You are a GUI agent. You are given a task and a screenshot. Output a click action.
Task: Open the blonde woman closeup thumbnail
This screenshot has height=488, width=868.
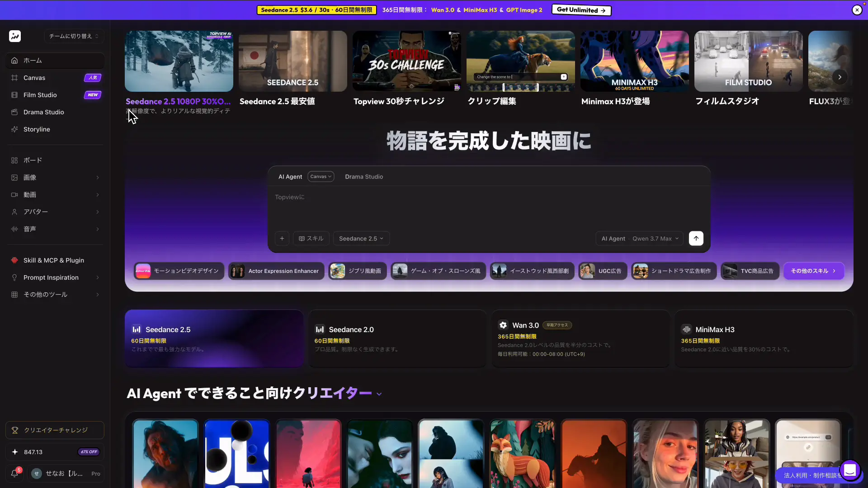[665, 454]
